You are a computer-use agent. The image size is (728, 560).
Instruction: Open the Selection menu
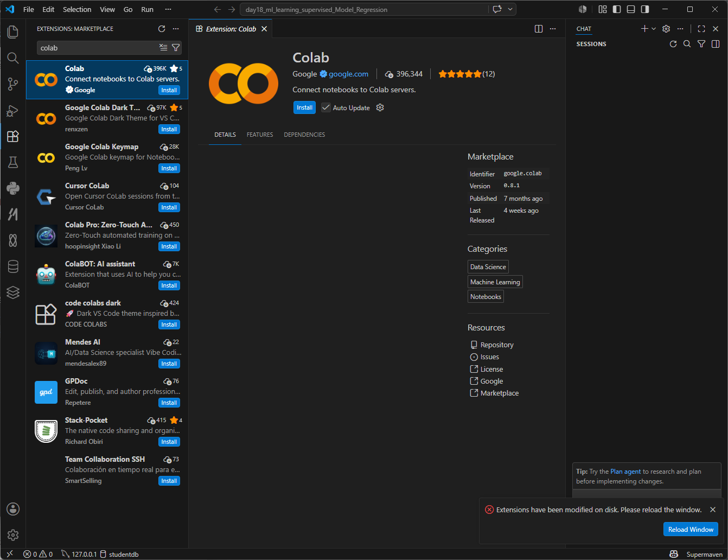[77, 9]
